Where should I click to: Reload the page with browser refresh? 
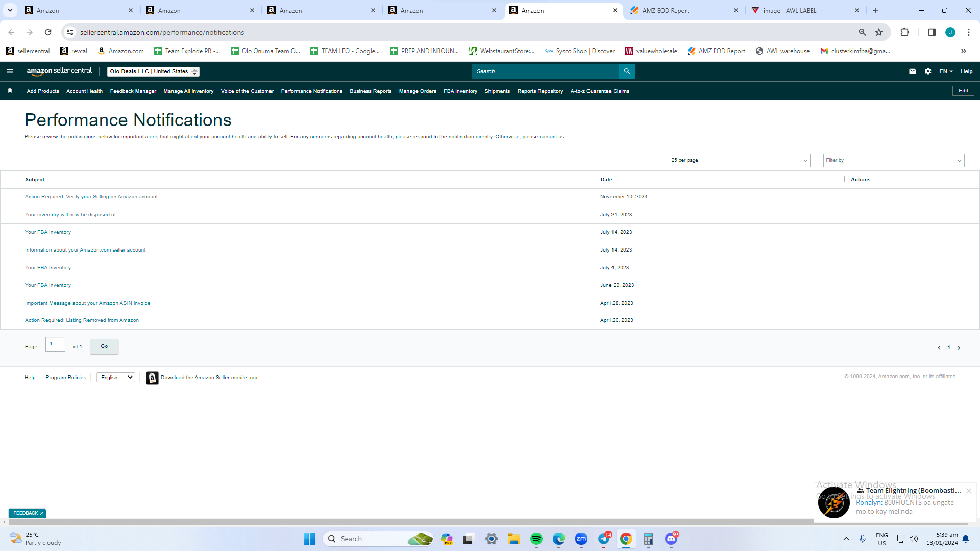click(x=48, y=32)
